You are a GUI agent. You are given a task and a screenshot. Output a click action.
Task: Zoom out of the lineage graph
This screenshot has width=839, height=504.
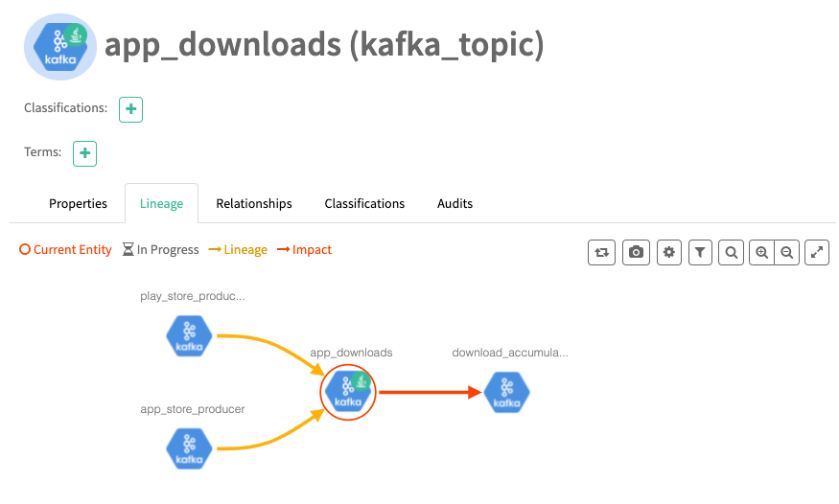(786, 252)
